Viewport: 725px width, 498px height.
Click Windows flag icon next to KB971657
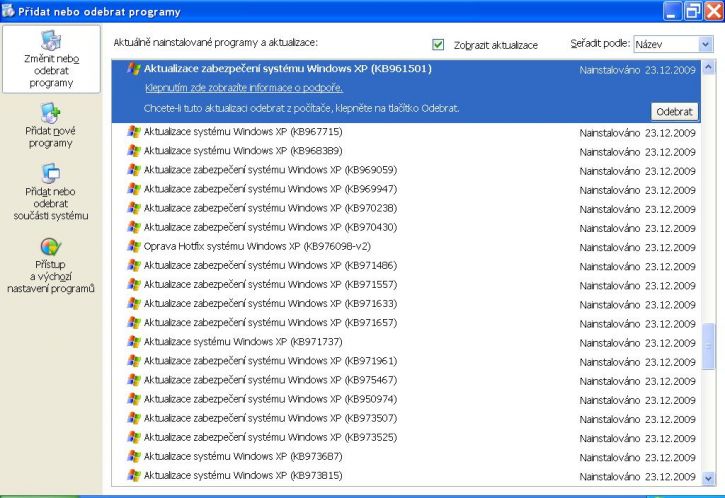click(x=134, y=323)
